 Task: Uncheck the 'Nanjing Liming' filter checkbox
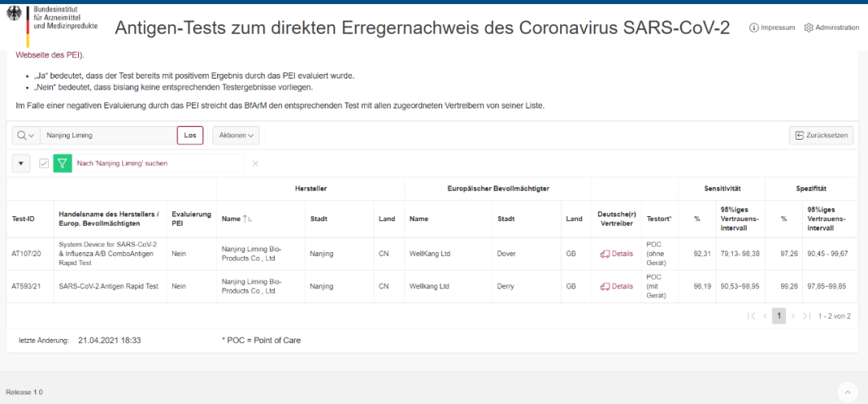point(44,163)
